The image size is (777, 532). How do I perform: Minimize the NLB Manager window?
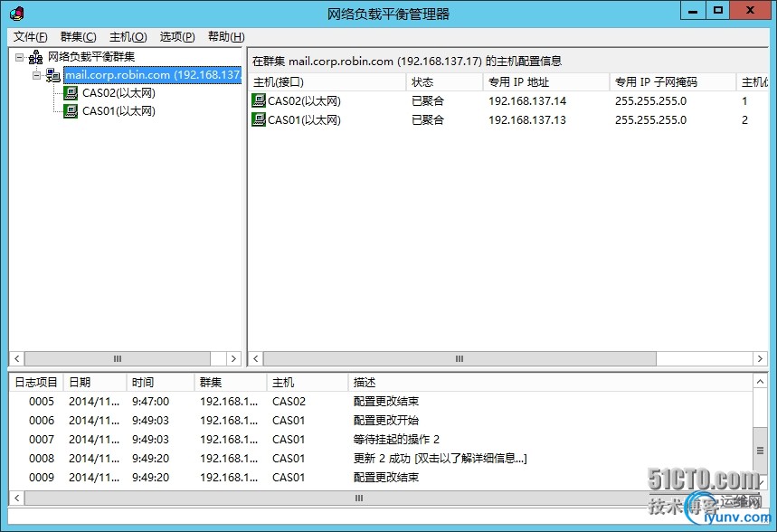pos(693,11)
